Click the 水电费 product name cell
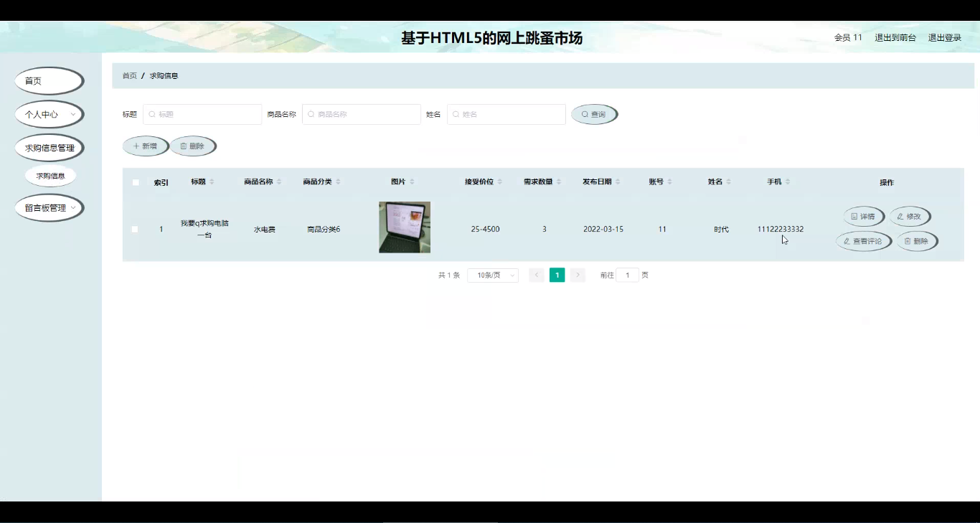Viewport: 980px width, 523px height. (x=265, y=230)
